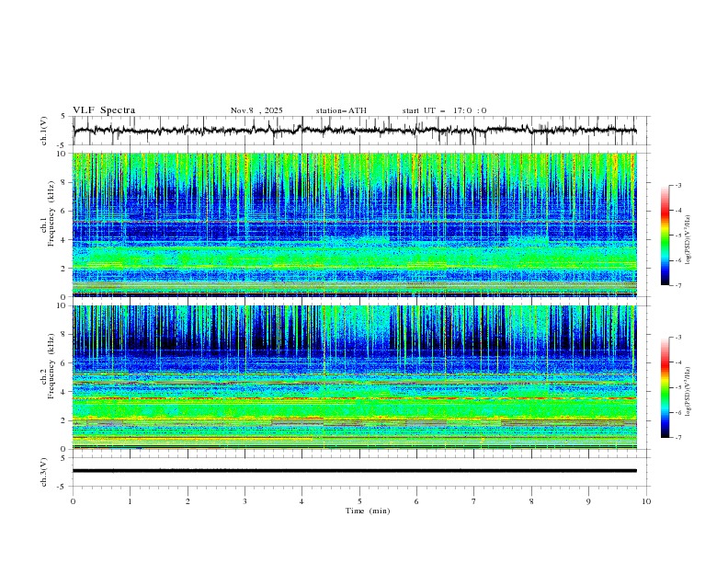Click the ch.1 colorbar "log(PSD)(V²/Hz)" label
Viewport: 728px width, 563px height.
coord(688,240)
